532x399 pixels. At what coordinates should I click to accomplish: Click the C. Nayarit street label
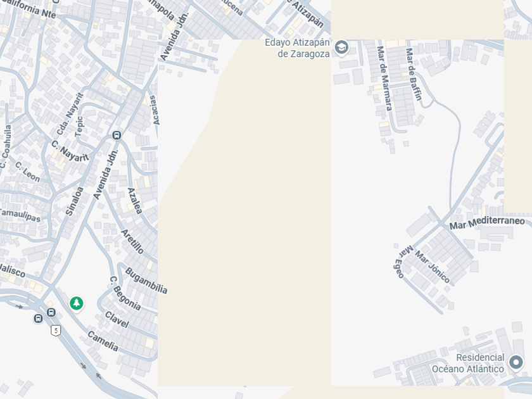(x=70, y=151)
